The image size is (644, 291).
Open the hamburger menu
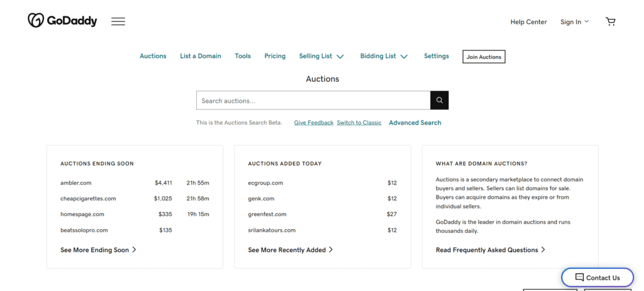(x=118, y=21)
